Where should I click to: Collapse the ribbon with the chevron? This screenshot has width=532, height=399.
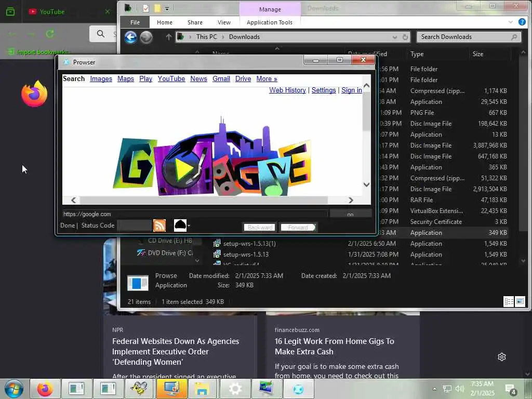510,22
